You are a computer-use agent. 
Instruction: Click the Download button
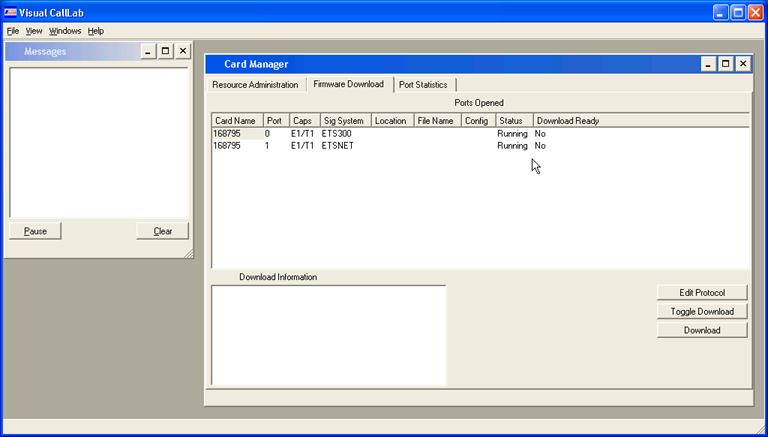(x=702, y=330)
